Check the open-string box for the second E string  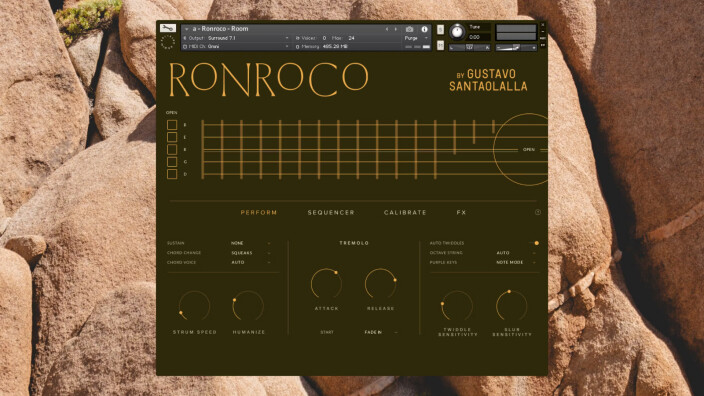click(172, 149)
